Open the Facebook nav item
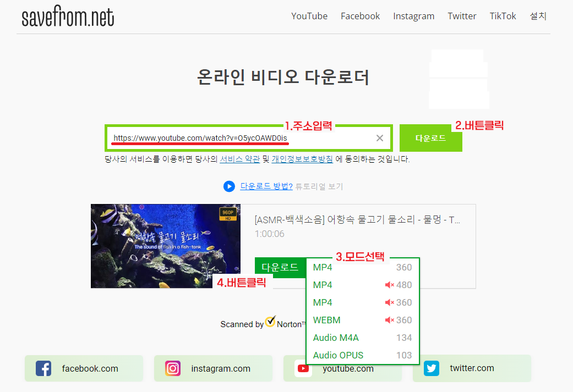Viewport: 573px width, 392px height. (361, 16)
